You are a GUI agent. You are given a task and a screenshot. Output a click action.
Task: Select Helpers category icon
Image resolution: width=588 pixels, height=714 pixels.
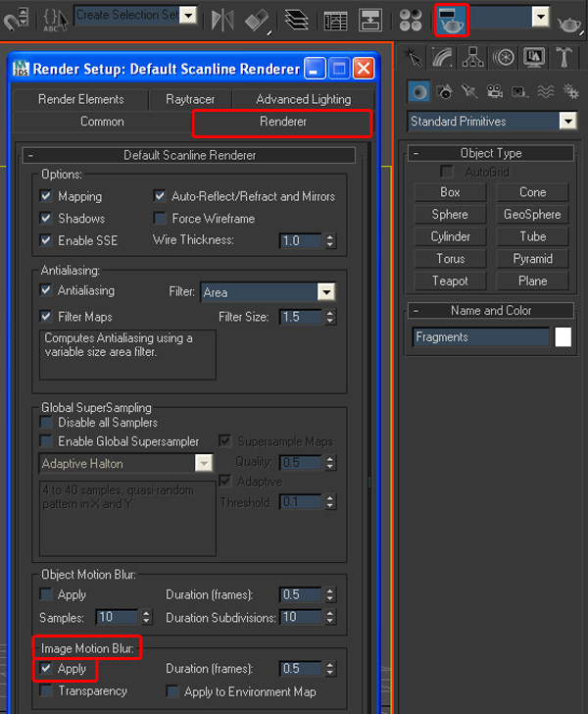[x=519, y=92]
